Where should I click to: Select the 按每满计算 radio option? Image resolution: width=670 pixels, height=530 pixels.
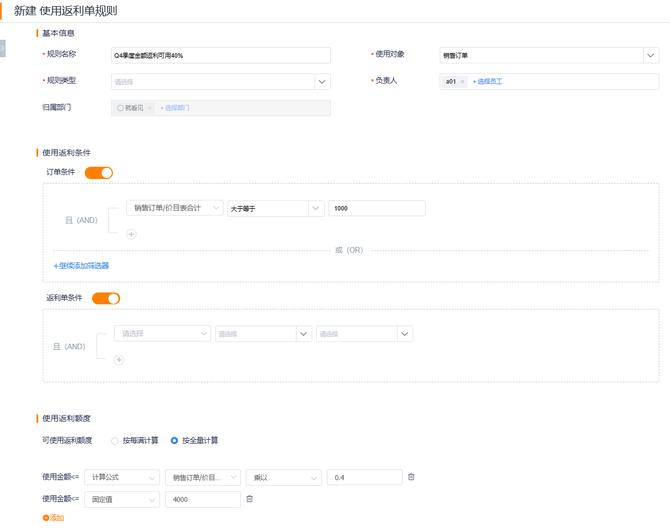(x=115, y=440)
